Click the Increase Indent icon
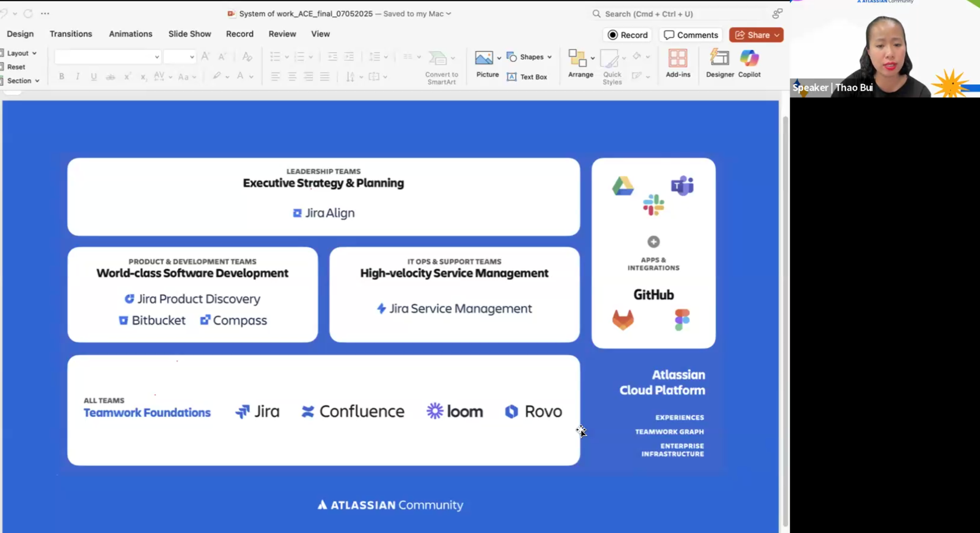This screenshot has width=980, height=533. pos(349,57)
